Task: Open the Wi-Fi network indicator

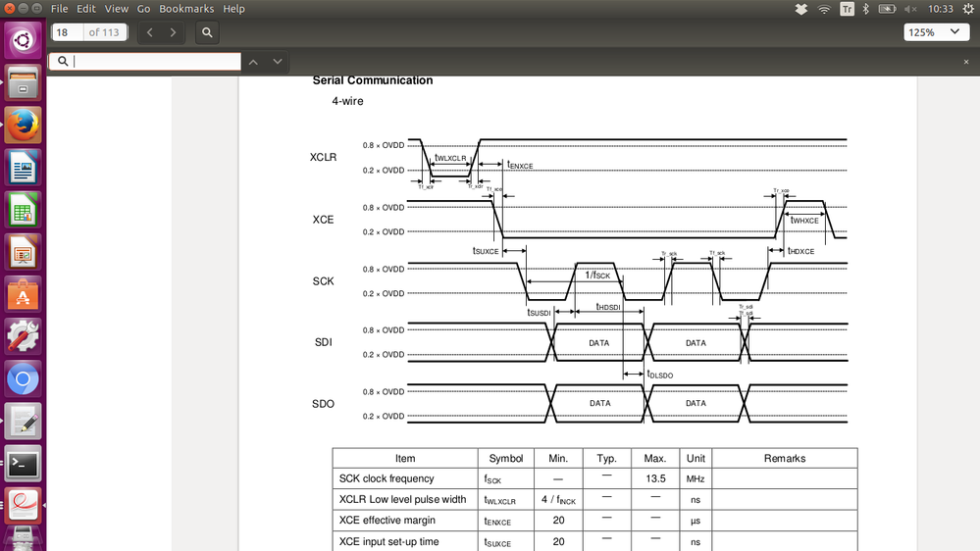Action: click(824, 9)
